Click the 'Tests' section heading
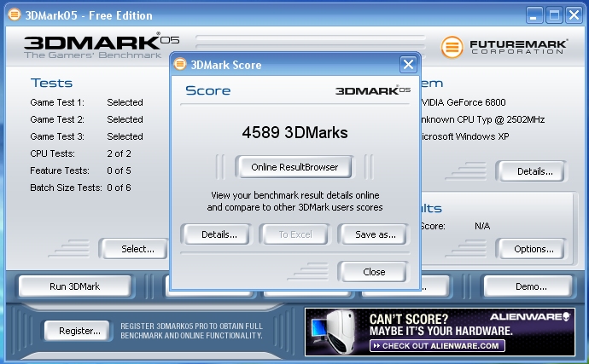This screenshot has height=364, width=589. (x=51, y=83)
